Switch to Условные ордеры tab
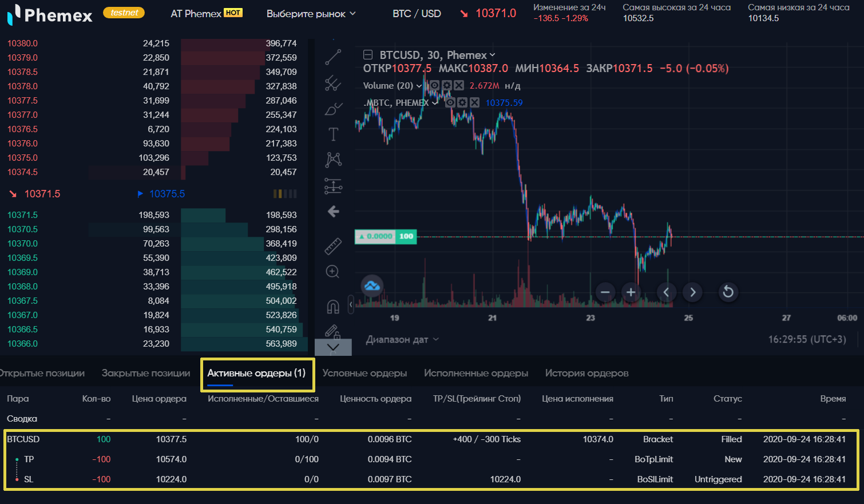The height and width of the screenshot is (504, 864). [x=364, y=373]
